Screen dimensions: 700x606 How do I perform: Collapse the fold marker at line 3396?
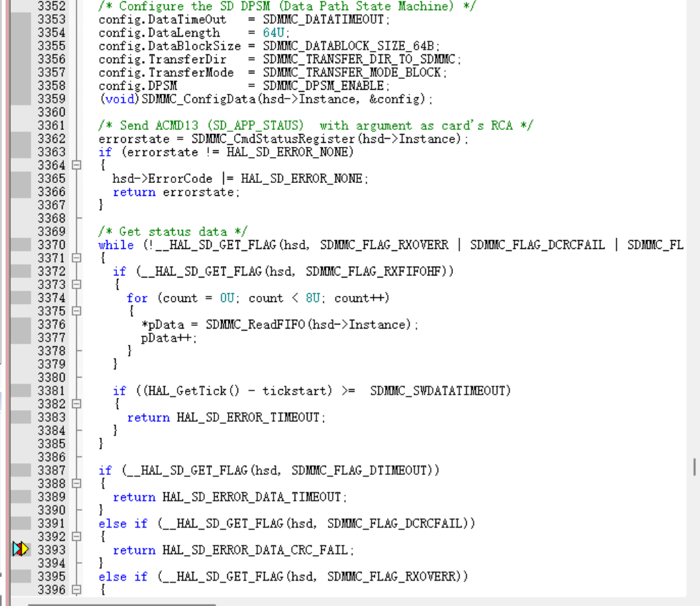coord(77,590)
